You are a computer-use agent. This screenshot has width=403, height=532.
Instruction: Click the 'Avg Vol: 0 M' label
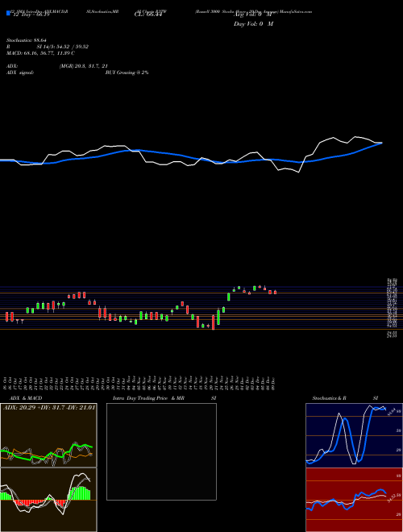[x=252, y=15]
